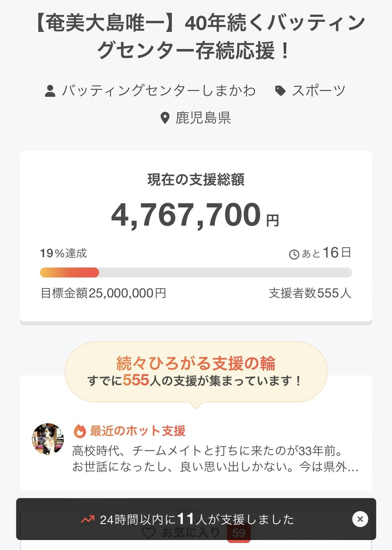Image resolution: width=392 pixels, height=550 pixels.
Task: Open the truncated hot support comment text
Action: 215,459
